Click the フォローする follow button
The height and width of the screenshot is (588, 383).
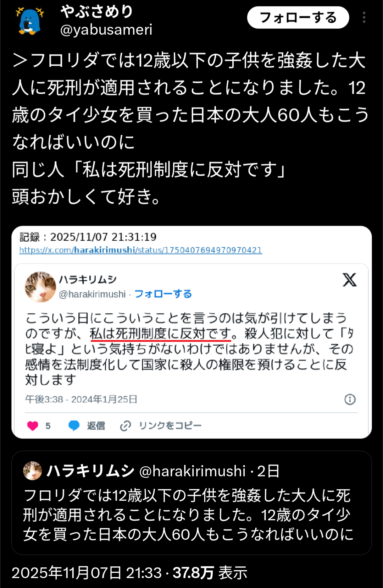298,17
